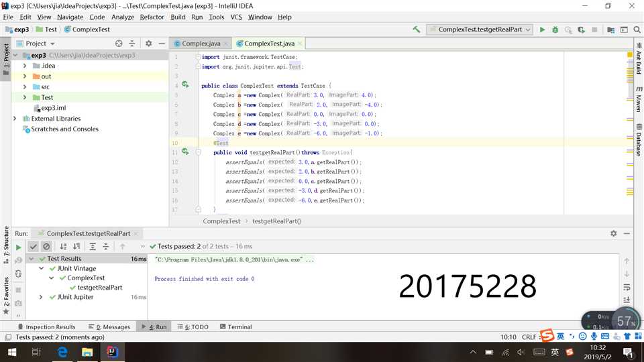644x362 pixels.
Task: Expand the src folder
Action: pos(25,87)
